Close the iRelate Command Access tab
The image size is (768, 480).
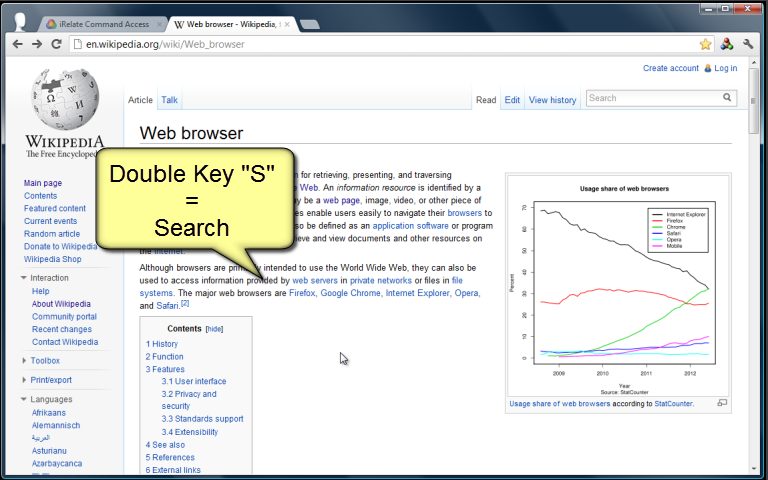click(x=159, y=24)
